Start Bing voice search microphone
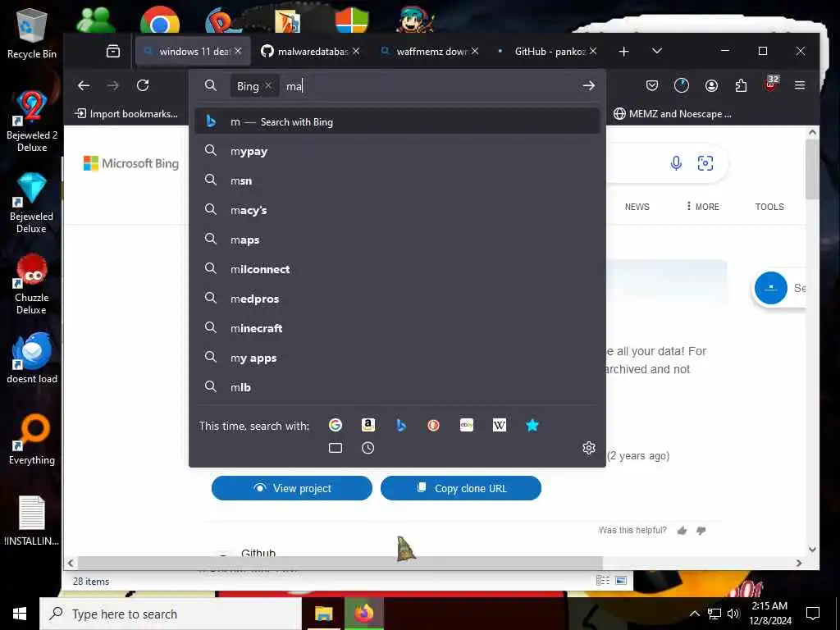The image size is (840, 630). (x=676, y=163)
